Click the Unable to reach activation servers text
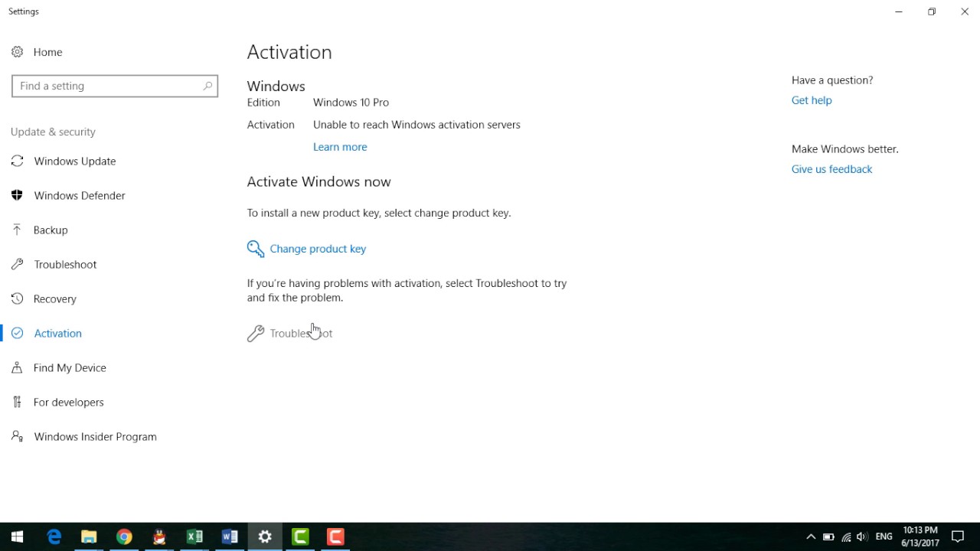 pos(416,125)
